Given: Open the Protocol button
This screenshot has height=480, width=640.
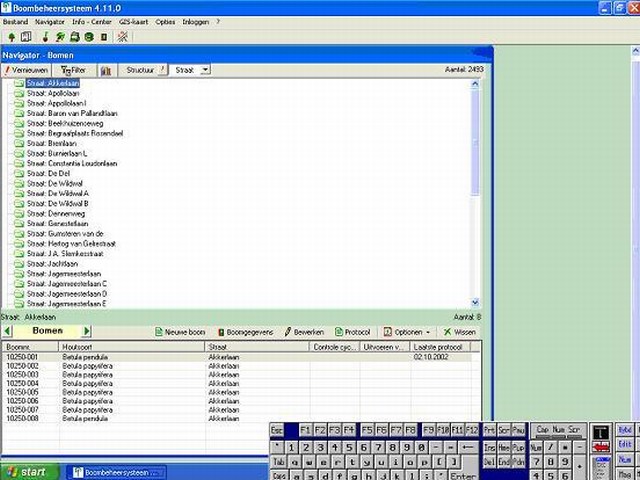Looking at the screenshot, I should coord(352,332).
